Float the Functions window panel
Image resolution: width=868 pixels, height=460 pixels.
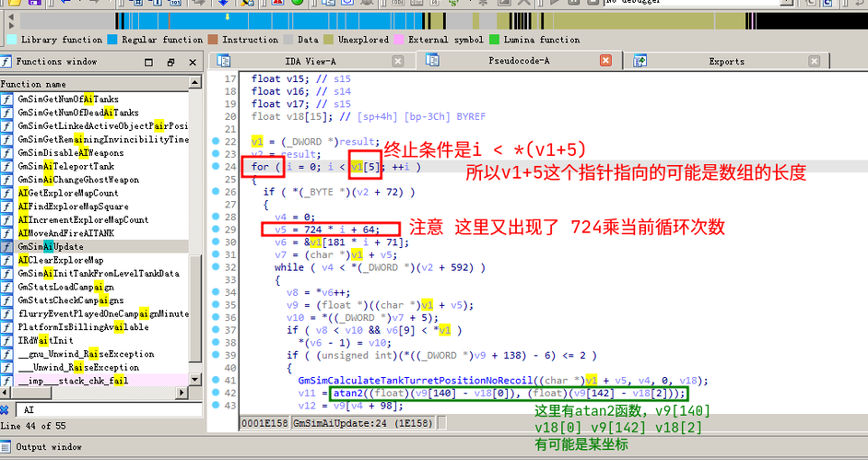(170, 62)
